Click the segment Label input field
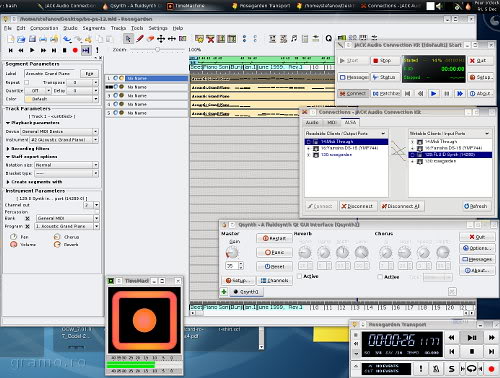The height and width of the screenshot is (378, 500). pyautogui.click(x=51, y=73)
